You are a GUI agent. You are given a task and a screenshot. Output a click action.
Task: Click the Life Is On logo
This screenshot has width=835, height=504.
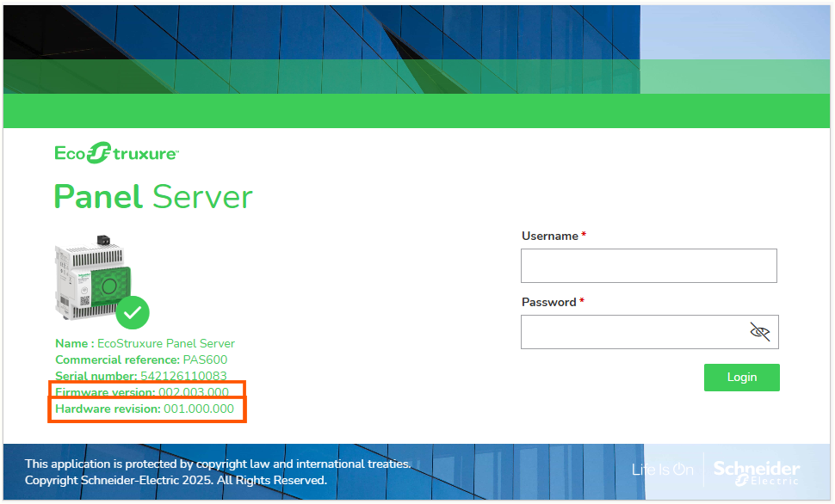tap(663, 470)
